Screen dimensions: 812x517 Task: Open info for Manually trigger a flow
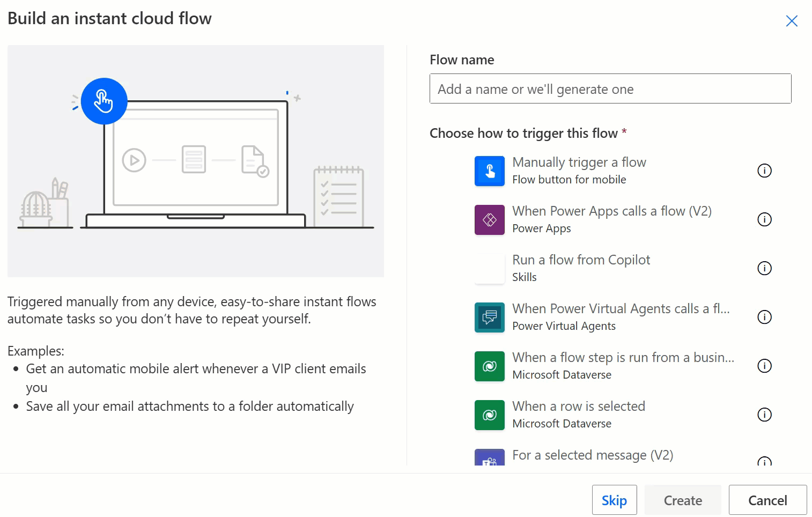(x=764, y=171)
